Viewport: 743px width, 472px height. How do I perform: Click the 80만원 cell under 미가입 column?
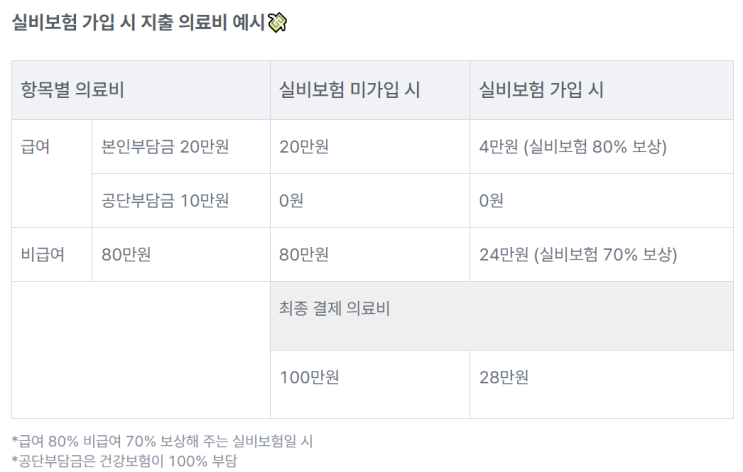(x=370, y=254)
